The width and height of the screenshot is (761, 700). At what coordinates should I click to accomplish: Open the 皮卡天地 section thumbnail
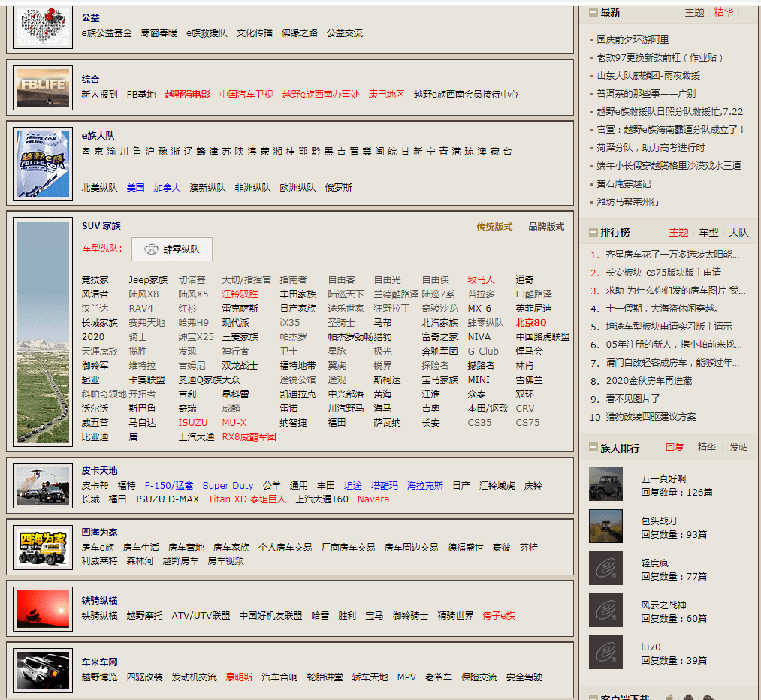click(x=43, y=486)
